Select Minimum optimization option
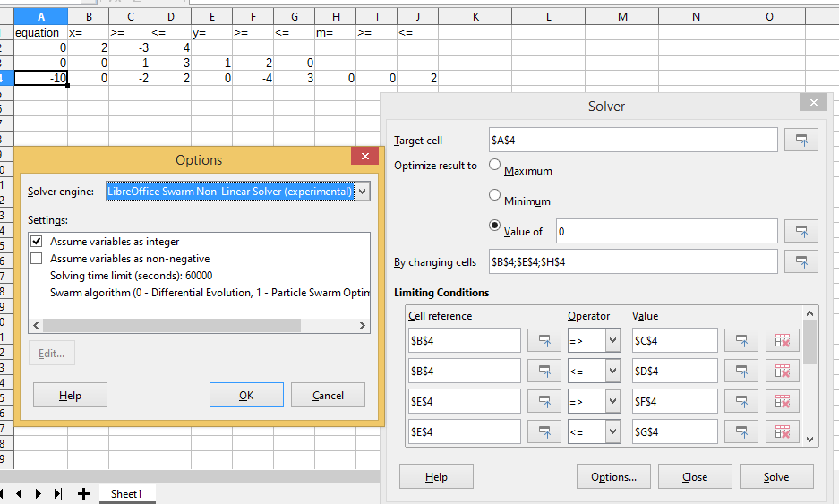839x504 pixels. (495, 195)
